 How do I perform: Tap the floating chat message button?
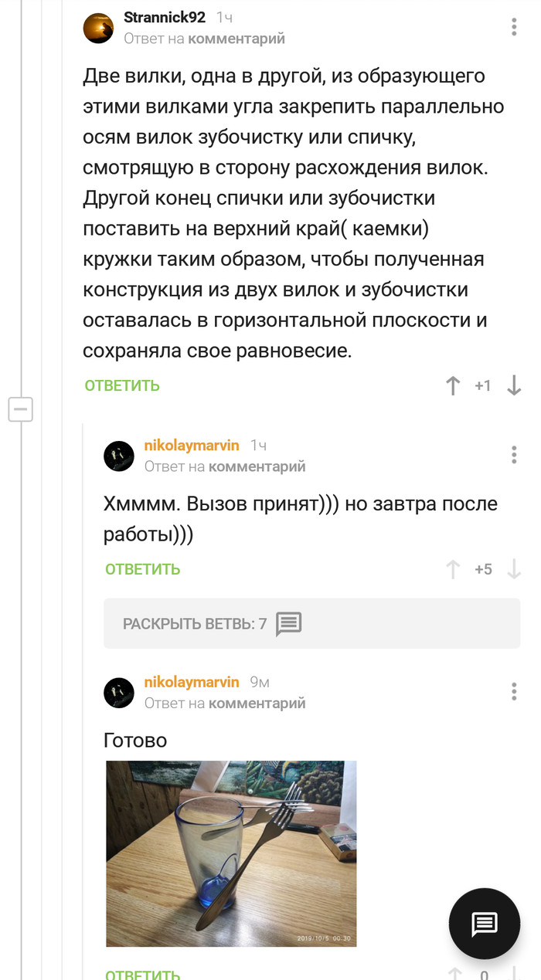pos(485,924)
